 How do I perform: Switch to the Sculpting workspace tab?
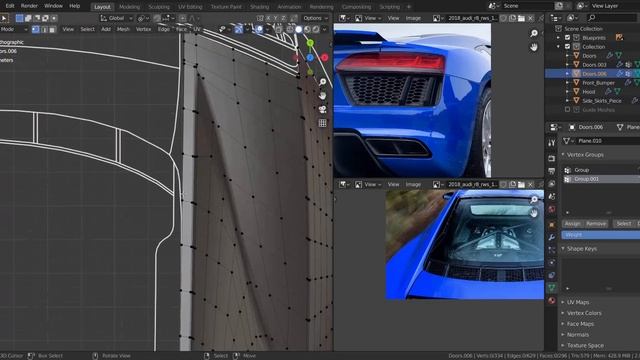click(159, 7)
